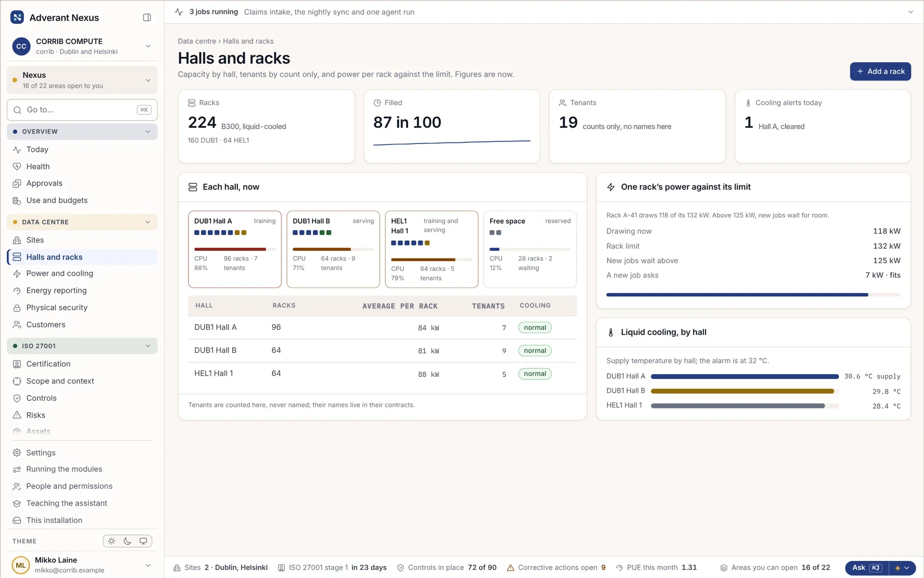Open the DUB1 Hall A card
Image resolution: width=924 pixels, height=578 pixels.
(x=235, y=249)
